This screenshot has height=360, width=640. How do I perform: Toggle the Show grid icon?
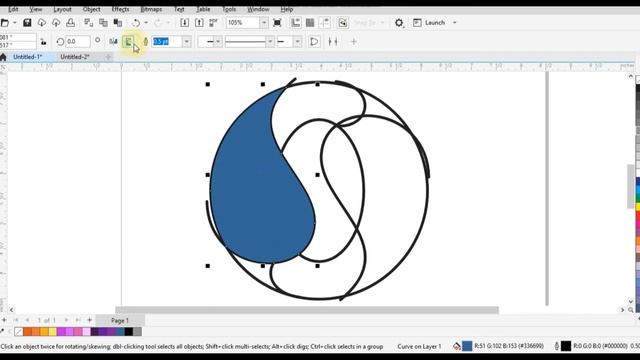pyautogui.click(x=310, y=23)
